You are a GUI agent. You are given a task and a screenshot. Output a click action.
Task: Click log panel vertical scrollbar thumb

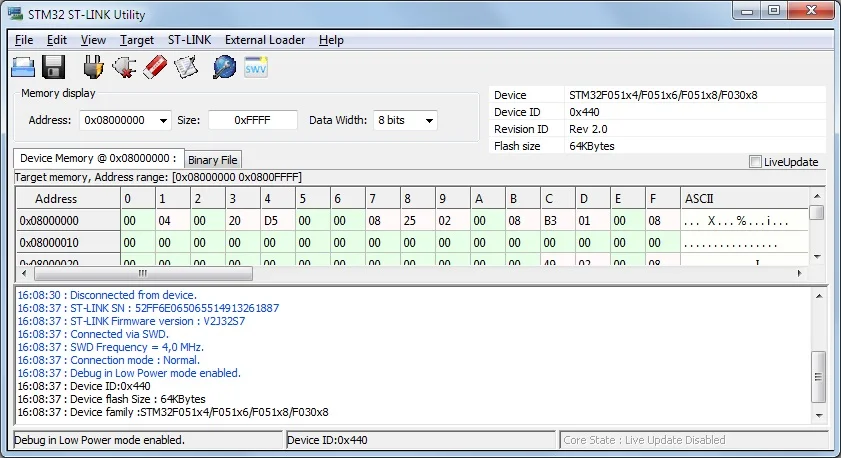pos(818,376)
